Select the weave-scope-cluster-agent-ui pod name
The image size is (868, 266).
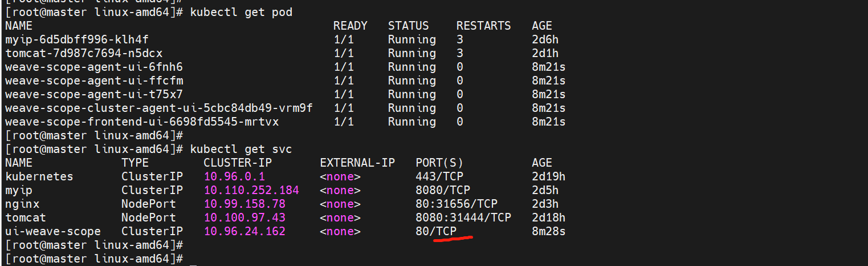coord(159,108)
